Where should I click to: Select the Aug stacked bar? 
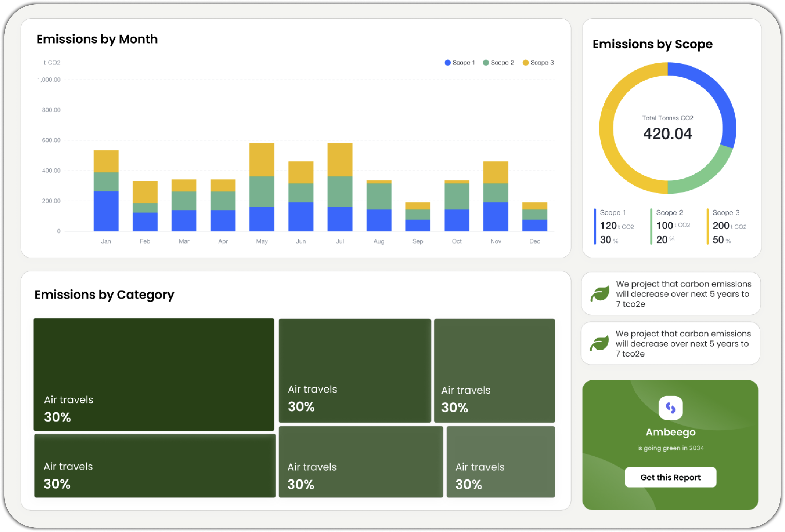pyautogui.click(x=379, y=206)
